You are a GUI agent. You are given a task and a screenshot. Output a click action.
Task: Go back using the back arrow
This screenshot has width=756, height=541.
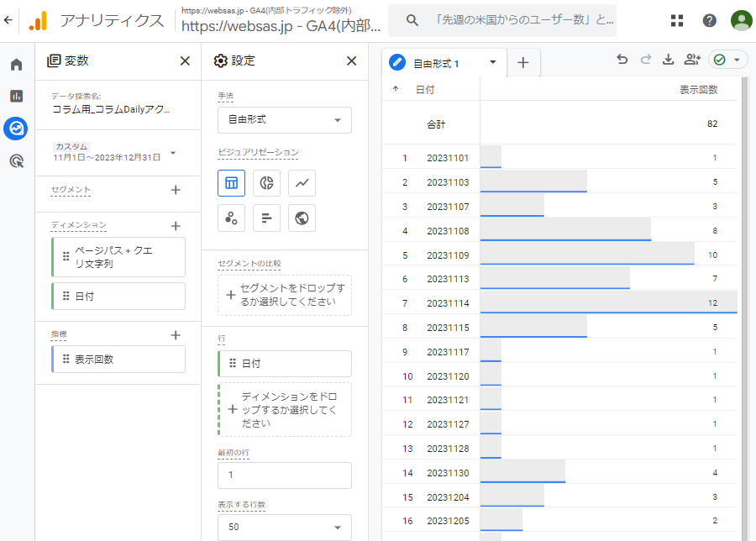pos(8,20)
